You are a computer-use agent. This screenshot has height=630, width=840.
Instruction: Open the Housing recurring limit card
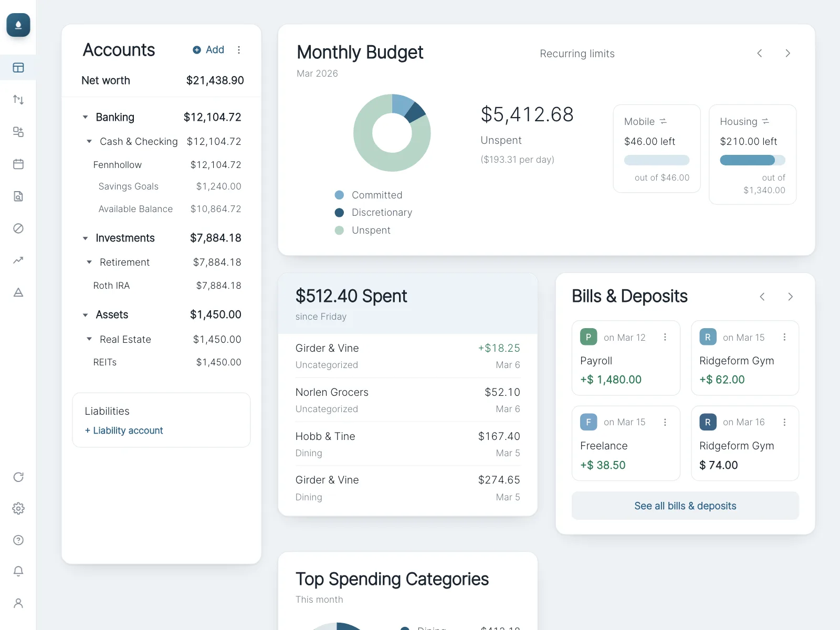pyautogui.click(x=752, y=154)
